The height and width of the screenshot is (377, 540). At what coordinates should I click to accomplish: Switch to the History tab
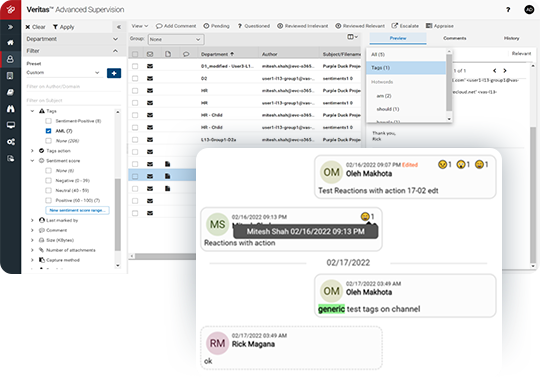[x=511, y=38]
